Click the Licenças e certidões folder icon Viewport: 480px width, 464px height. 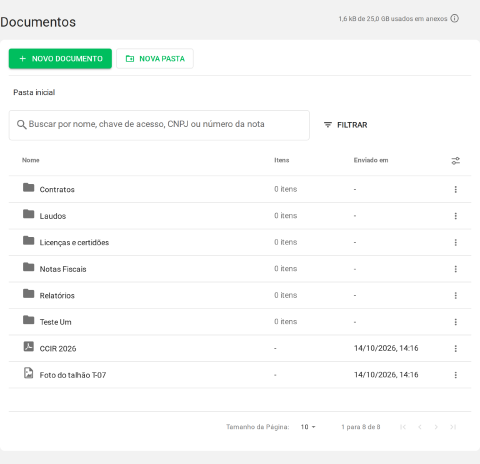click(x=29, y=241)
